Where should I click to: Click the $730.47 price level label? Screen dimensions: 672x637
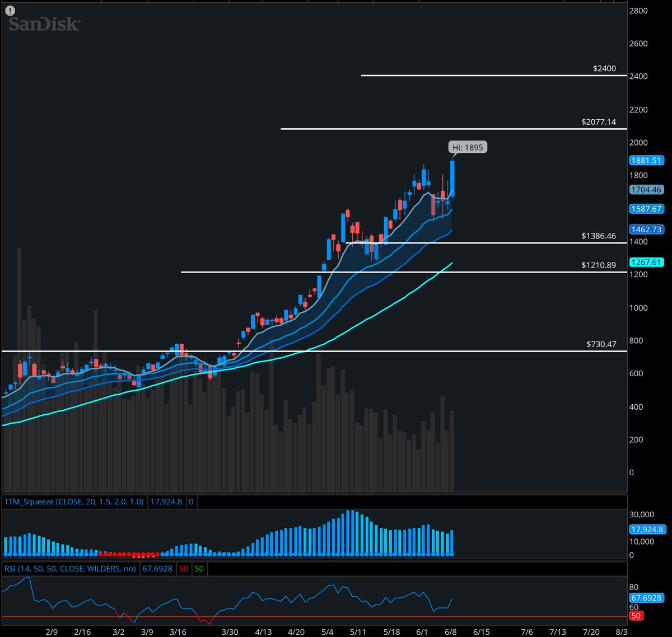pyautogui.click(x=601, y=344)
